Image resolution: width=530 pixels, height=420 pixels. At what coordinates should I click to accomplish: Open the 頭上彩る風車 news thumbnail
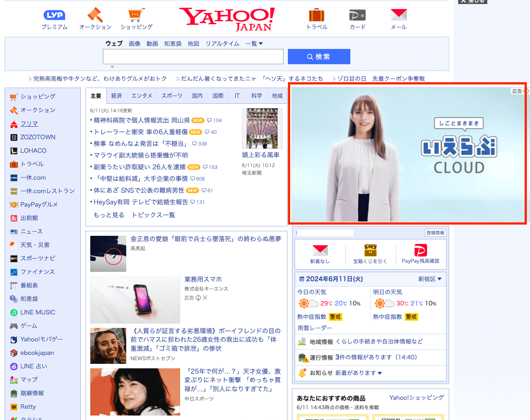262,128
